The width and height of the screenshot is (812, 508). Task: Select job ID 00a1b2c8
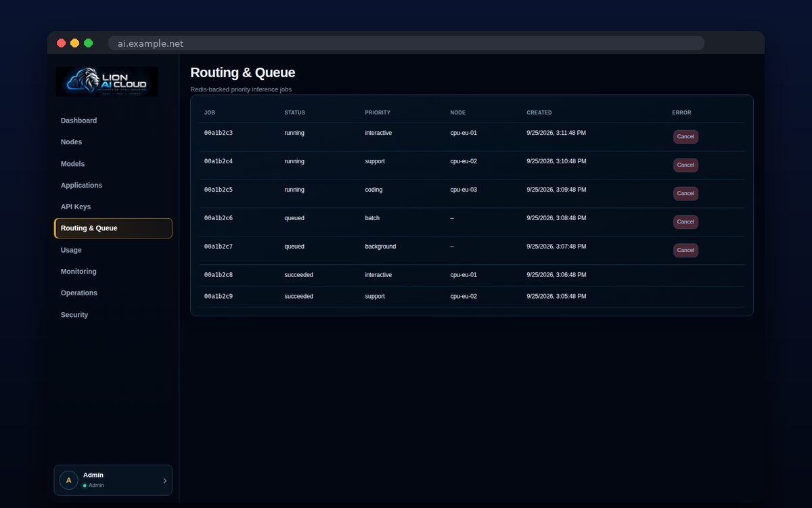tap(219, 275)
